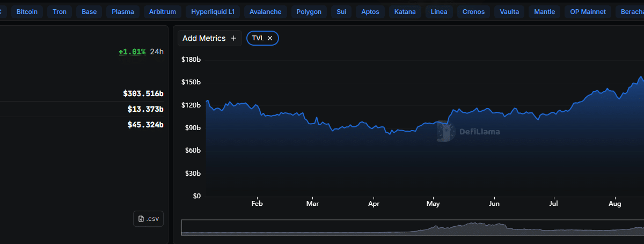Switch to the Arbitrum chain
Viewport: 644px width, 244px height.
point(163,11)
